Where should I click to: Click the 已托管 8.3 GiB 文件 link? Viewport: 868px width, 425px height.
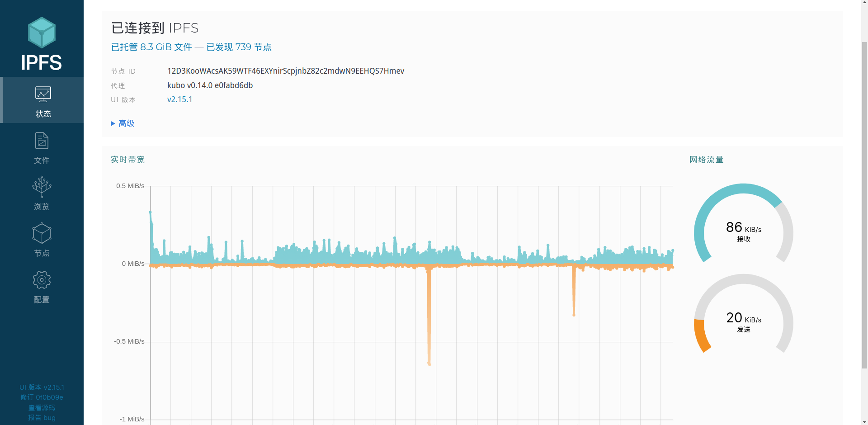point(151,47)
